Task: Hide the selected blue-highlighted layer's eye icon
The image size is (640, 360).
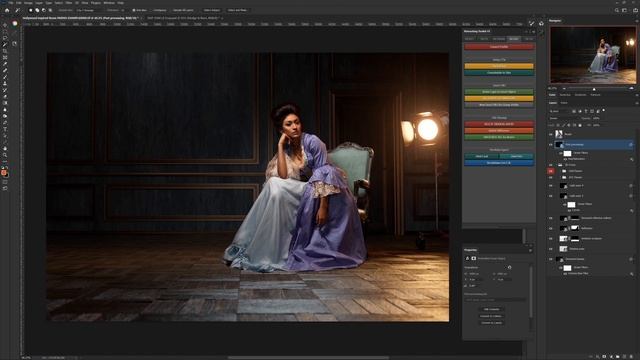Action: pos(551,144)
